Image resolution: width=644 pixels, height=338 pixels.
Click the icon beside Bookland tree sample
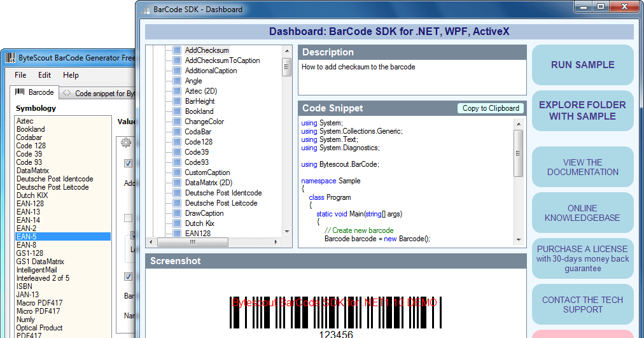click(x=177, y=111)
